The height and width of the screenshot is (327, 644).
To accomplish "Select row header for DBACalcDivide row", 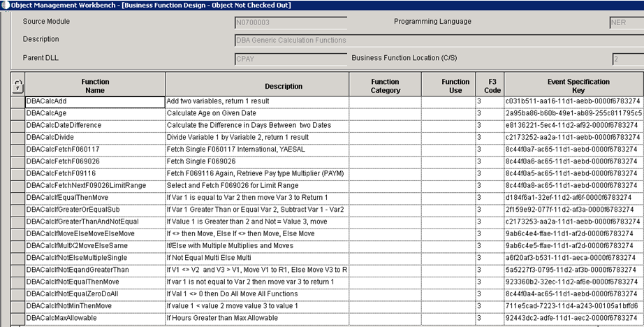I will tap(18, 138).
